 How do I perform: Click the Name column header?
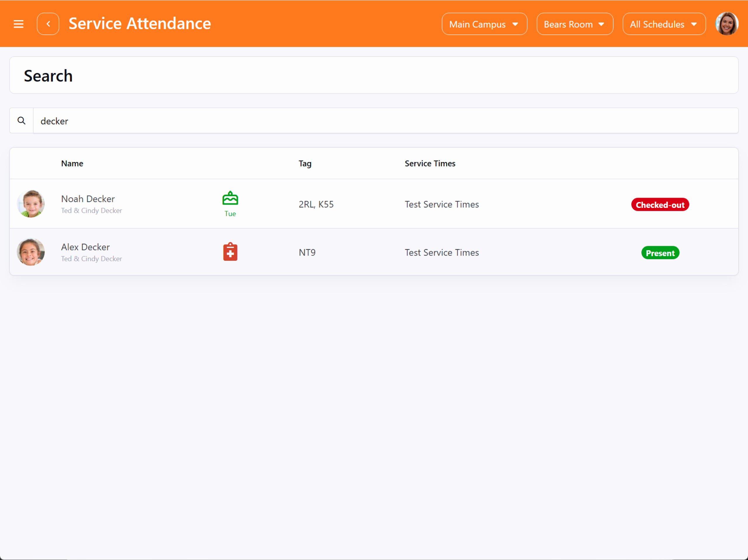coord(72,164)
